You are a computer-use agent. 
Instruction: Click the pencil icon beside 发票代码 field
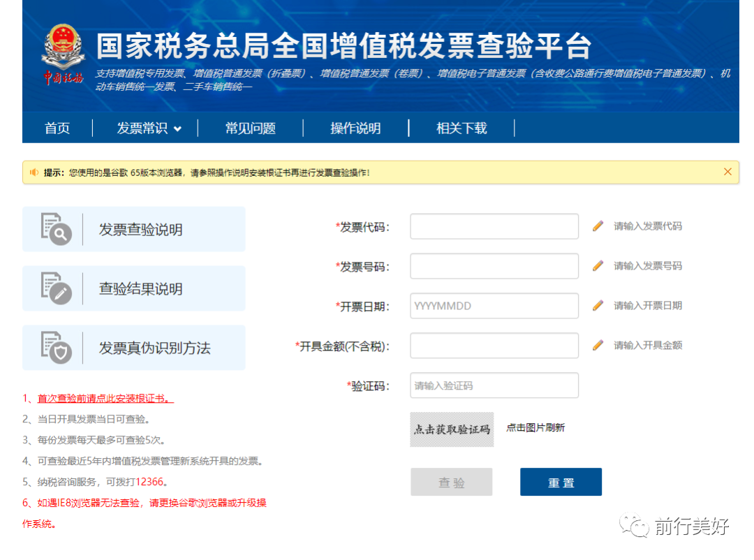598,225
